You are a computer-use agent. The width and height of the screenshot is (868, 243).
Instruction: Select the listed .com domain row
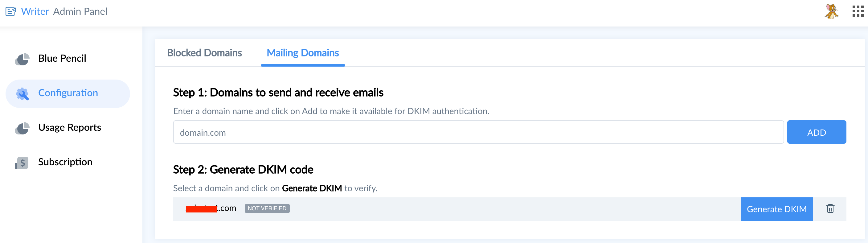click(x=438, y=209)
